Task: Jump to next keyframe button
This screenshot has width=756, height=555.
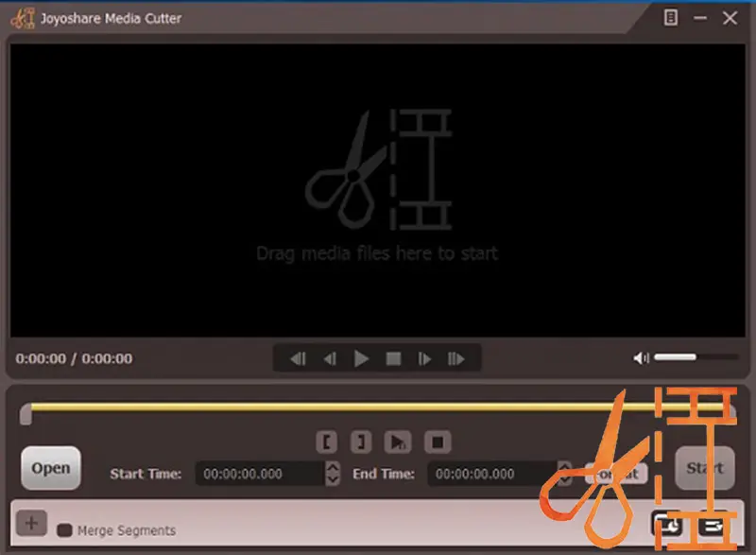Action: tap(456, 358)
